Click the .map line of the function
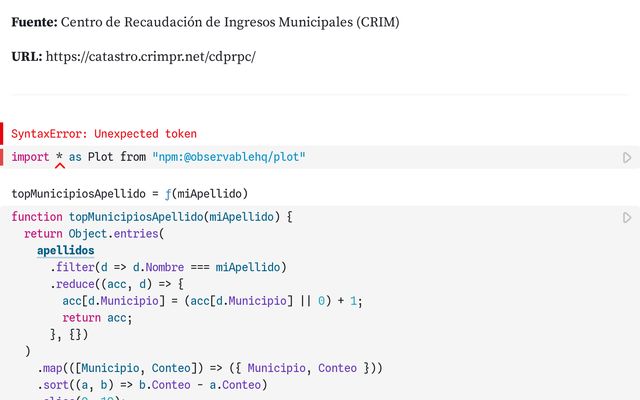The height and width of the screenshot is (400, 640). (x=210, y=368)
